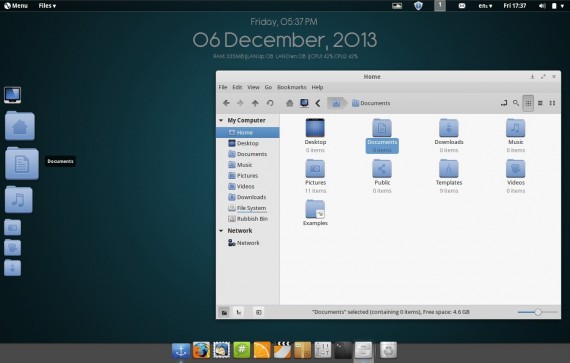Open the terminal from the bottom dock
570x363 pixels.
click(x=343, y=350)
